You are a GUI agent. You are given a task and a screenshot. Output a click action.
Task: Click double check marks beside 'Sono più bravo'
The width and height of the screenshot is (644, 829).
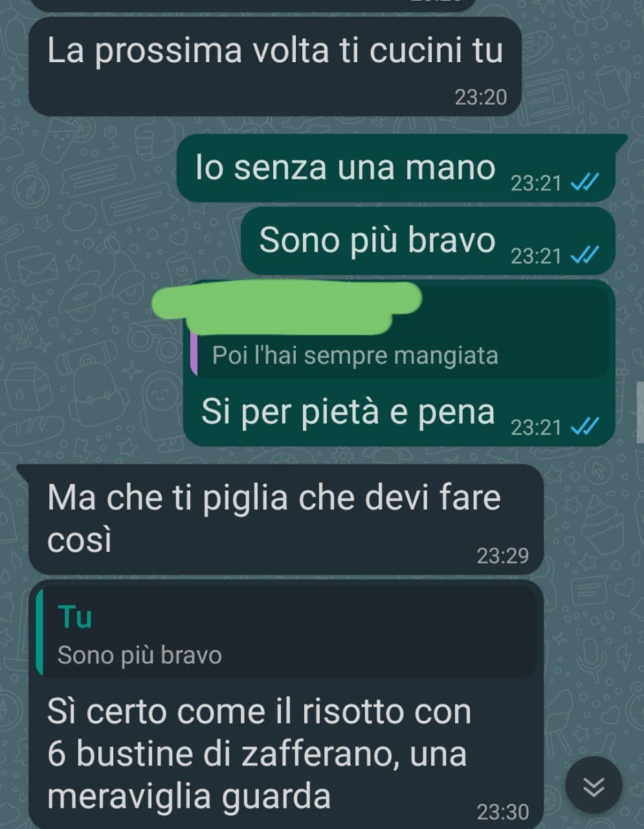click(584, 256)
